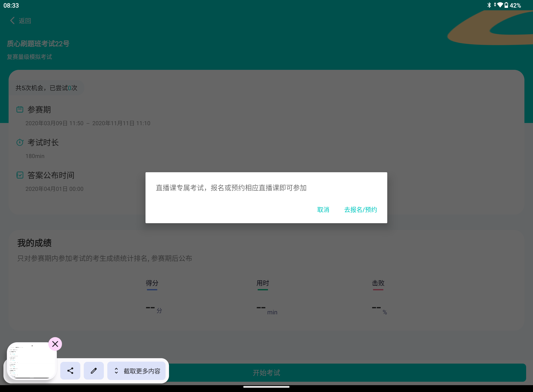Tap the navigation handle at screen bottom
This screenshot has width=533, height=392.
pyautogui.click(x=266, y=387)
